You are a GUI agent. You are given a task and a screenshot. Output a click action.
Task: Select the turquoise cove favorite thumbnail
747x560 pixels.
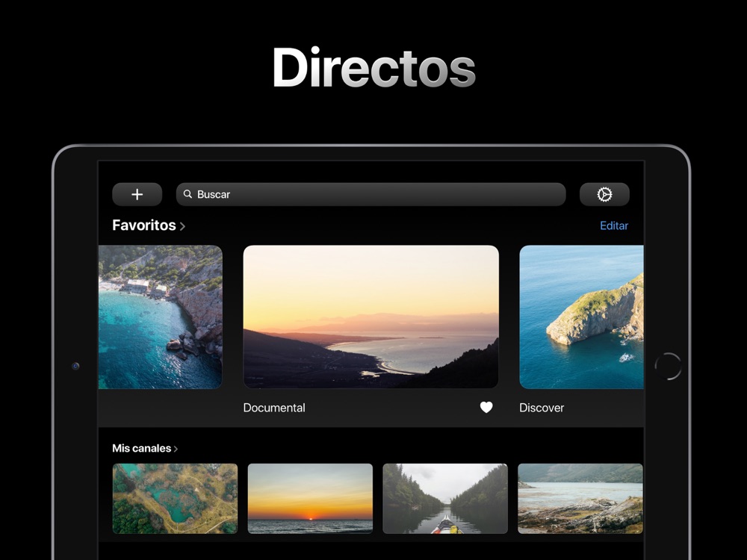[x=160, y=317]
